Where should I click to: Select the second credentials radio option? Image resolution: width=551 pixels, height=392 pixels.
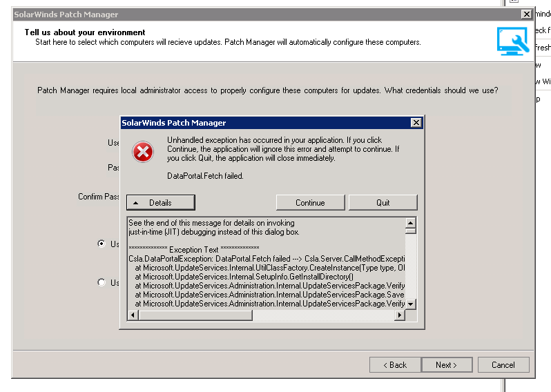[101, 282]
